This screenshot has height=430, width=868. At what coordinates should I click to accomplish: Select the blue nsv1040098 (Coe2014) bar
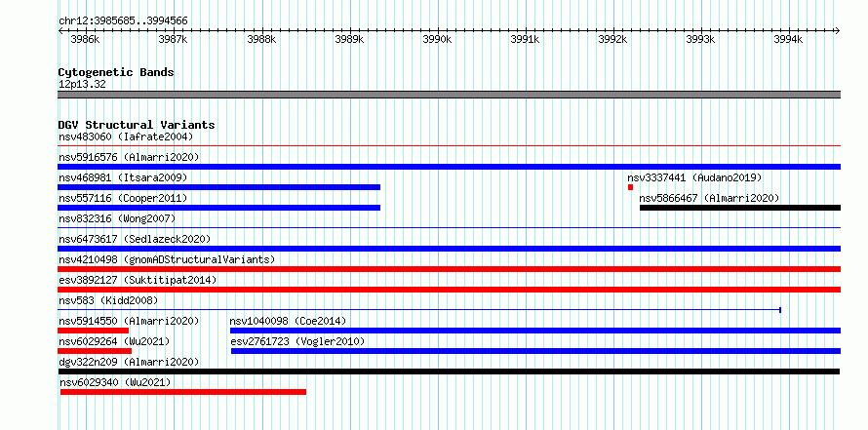point(535,331)
